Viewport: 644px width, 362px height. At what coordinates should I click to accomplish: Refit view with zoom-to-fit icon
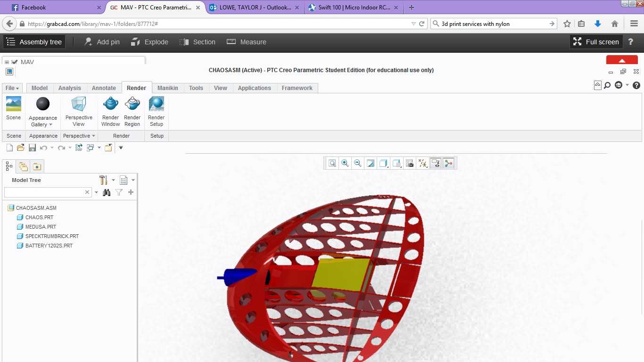332,163
